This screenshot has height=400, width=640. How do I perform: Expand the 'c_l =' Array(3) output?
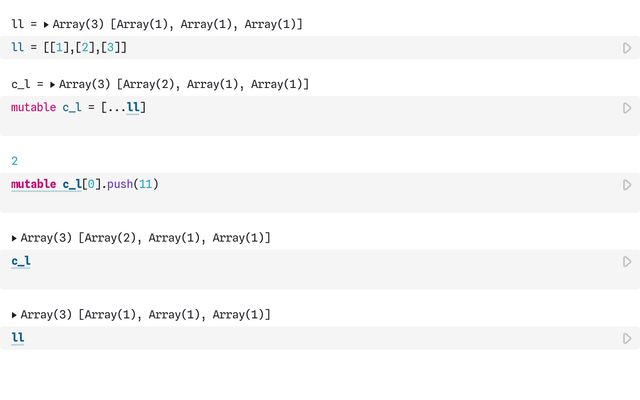(x=52, y=85)
